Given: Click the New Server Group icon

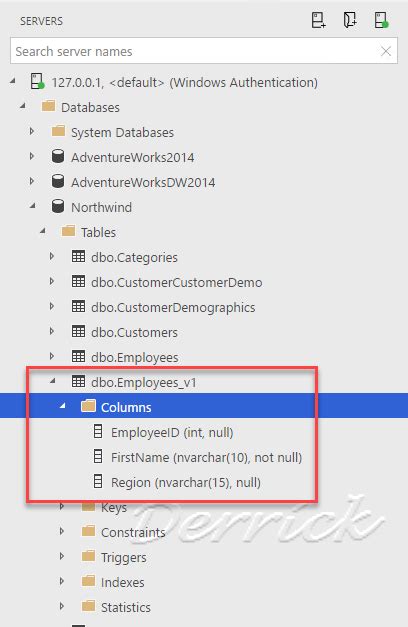Looking at the screenshot, I should 350,20.
